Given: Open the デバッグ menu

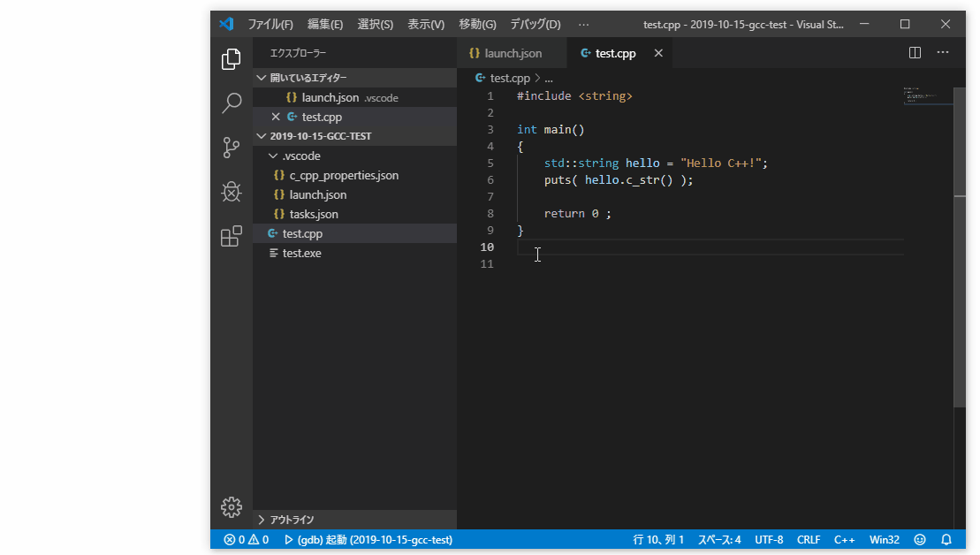Looking at the screenshot, I should 537,24.
